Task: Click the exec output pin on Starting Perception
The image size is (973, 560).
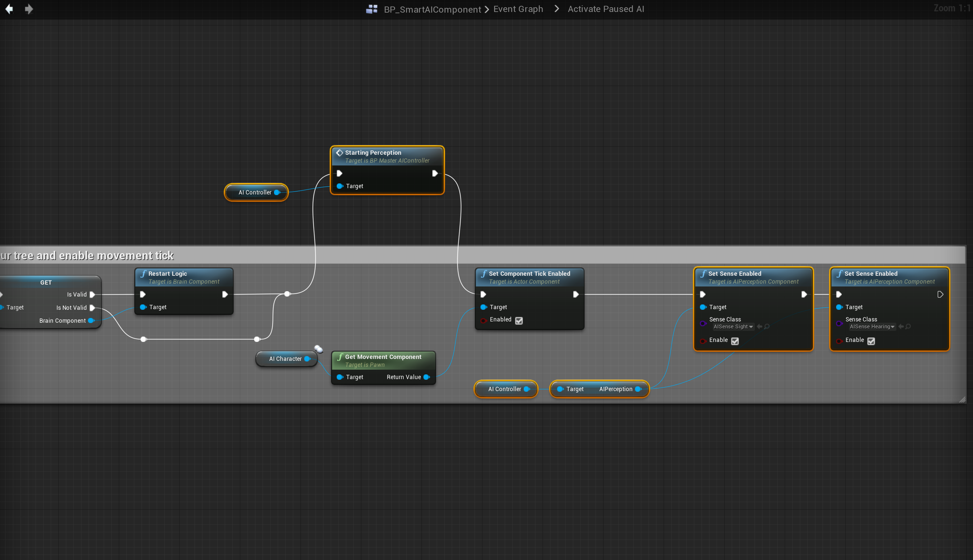Action: click(435, 173)
